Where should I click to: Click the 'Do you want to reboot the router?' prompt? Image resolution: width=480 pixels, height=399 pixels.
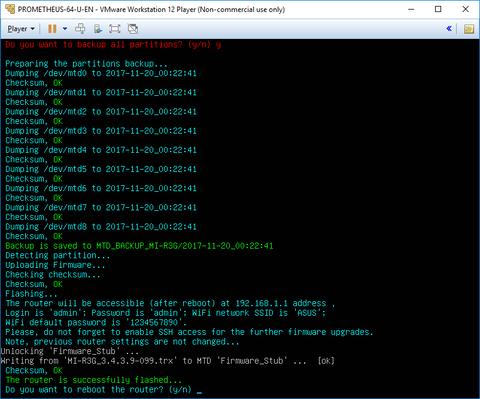coord(99,390)
